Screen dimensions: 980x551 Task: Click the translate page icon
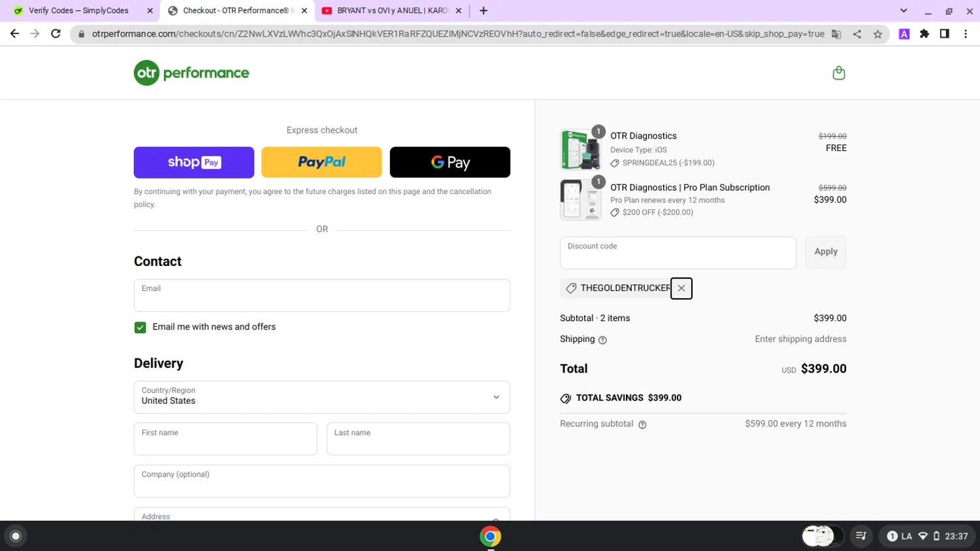coord(836,34)
